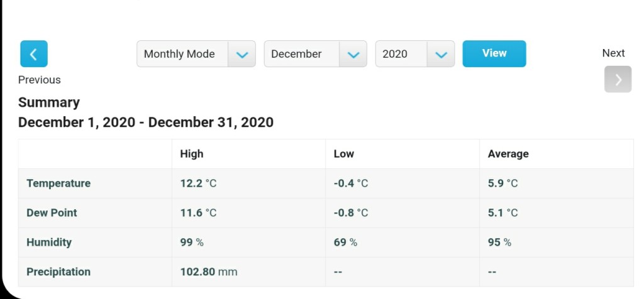Click the greyed-out next arrow button
The image size is (644, 299).
click(x=618, y=79)
